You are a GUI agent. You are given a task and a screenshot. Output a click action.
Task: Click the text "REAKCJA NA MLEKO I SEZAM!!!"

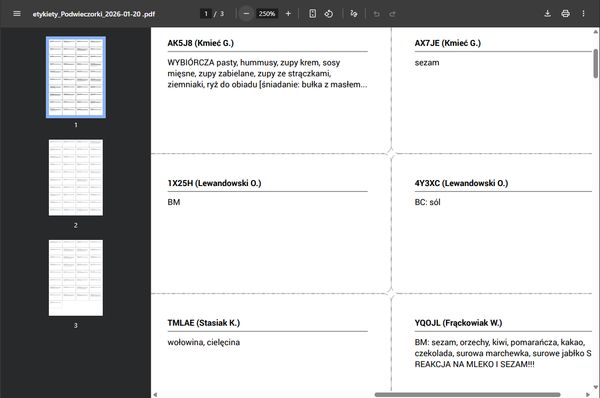click(474, 364)
